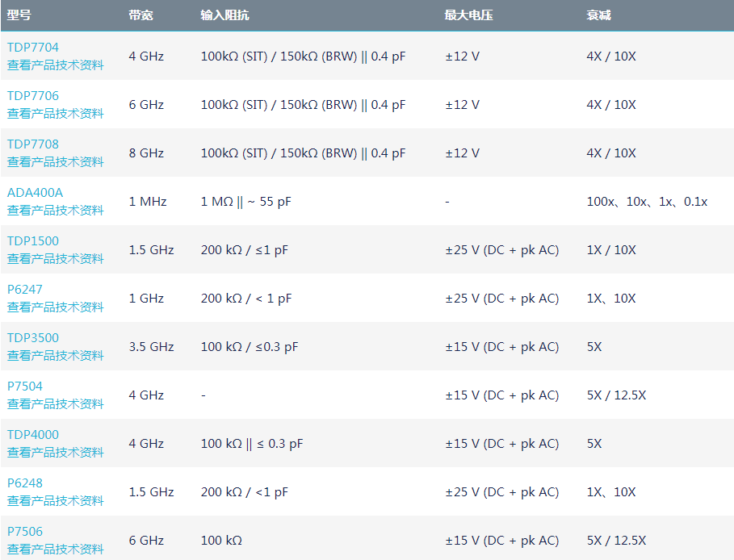The width and height of the screenshot is (734, 560).
Task: Select the 5X / 12.5X attenuation of P7506
Action: click(x=616, y=541)
